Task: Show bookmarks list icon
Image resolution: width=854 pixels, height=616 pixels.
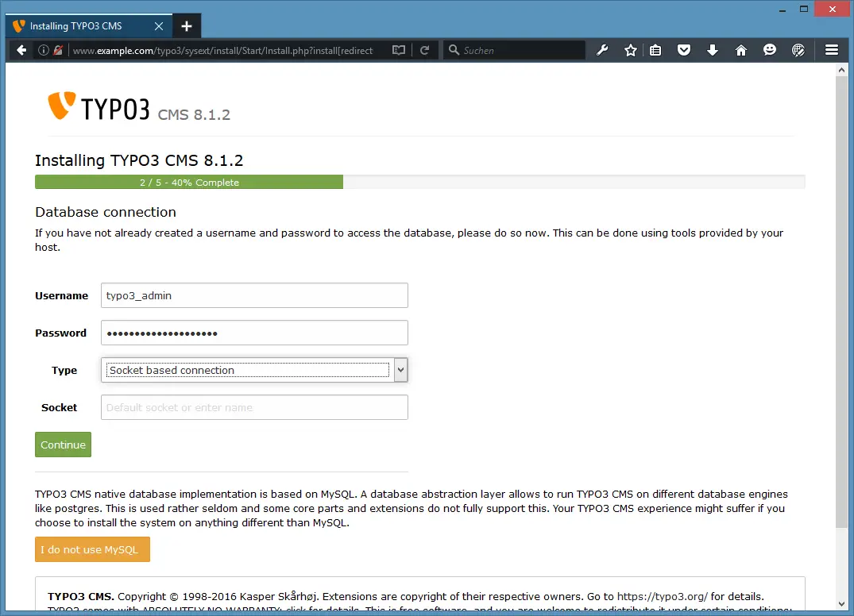Action: click(x=655, y=51)
